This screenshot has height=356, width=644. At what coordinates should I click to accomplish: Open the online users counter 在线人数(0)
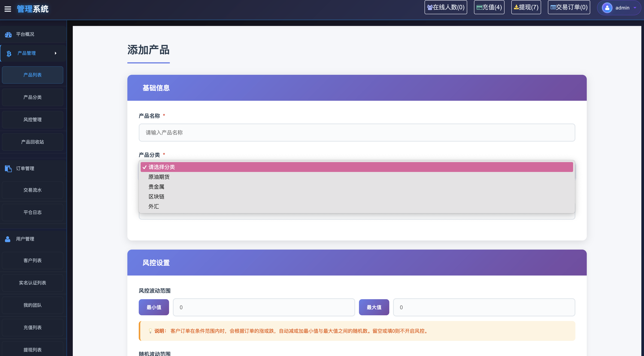(x=446, y=7)
